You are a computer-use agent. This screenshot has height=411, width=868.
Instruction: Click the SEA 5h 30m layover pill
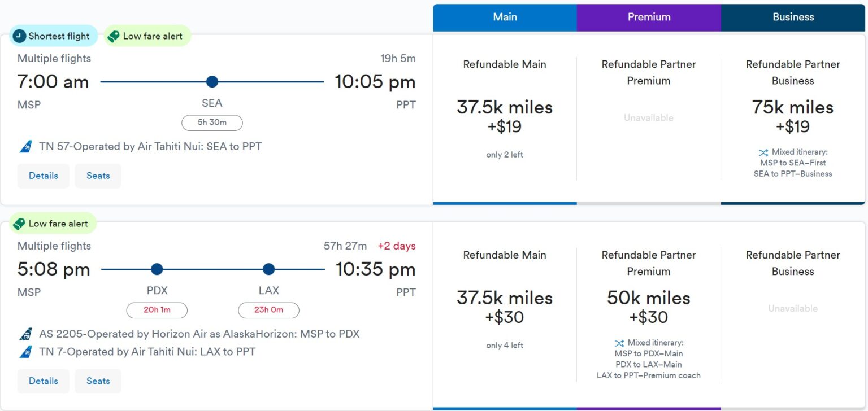[212, 123]
